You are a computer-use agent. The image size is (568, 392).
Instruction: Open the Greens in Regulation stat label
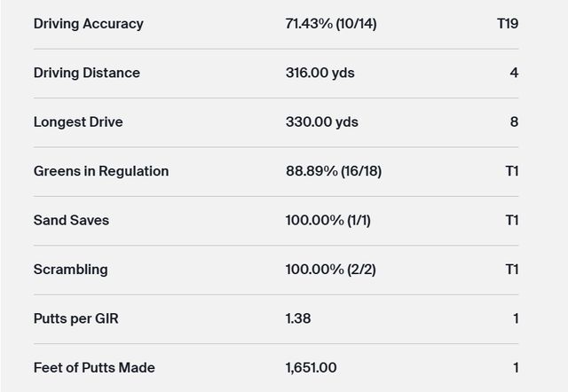100,171
